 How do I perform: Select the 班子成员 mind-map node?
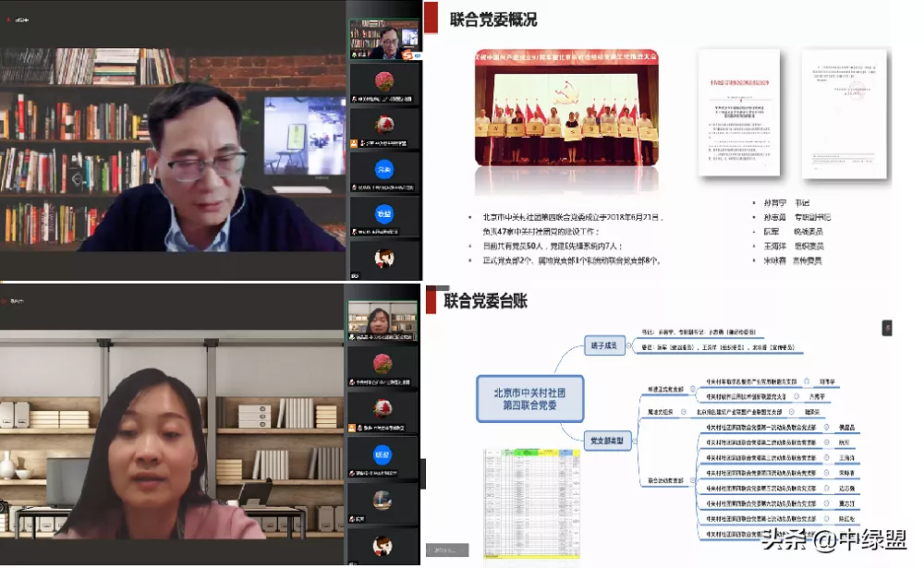point(604,345)
